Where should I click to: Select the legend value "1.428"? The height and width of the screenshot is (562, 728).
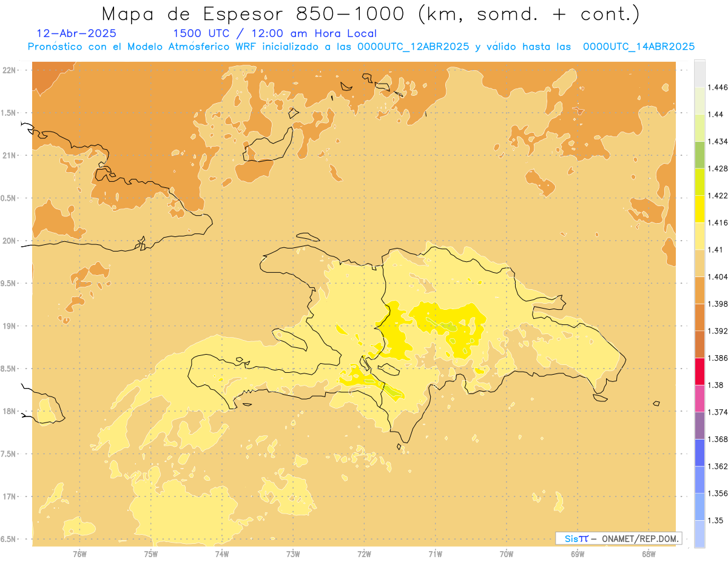718,169
